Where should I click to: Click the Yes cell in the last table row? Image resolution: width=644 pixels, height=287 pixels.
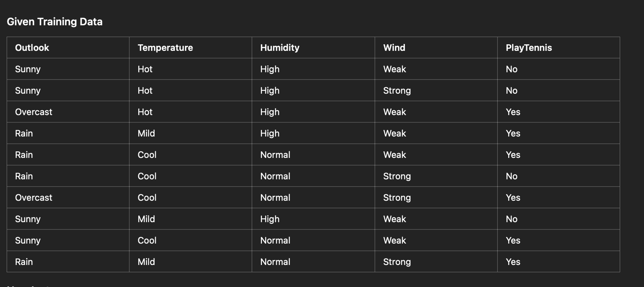[x=513, y=262]
